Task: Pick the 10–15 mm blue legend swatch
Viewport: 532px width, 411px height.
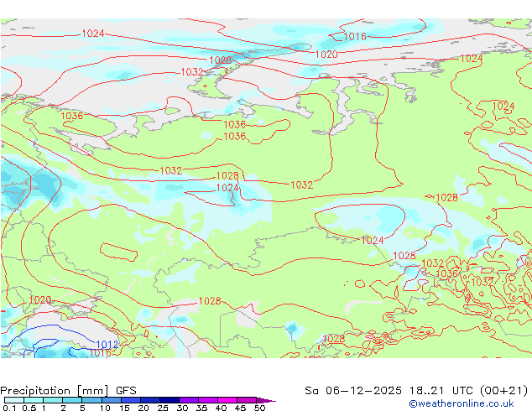Action: [x=112, y=400]
